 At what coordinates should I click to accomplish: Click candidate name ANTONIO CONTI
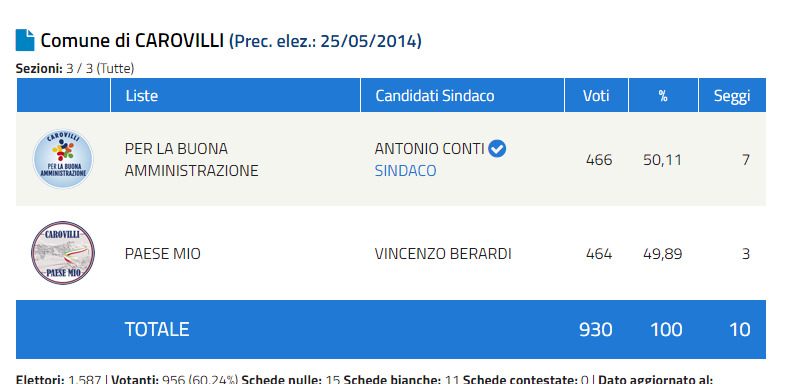[x=430, y=149]
